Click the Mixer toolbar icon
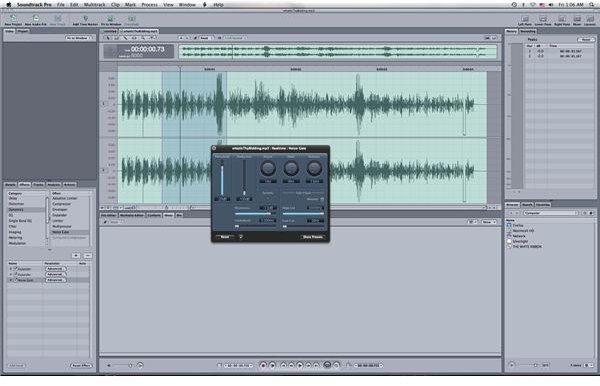 click(577, 18)
